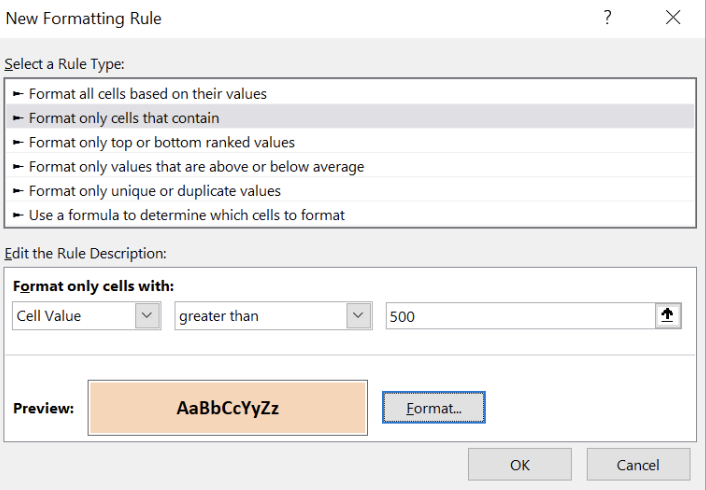706x490 pixels.
Task: Select 'Format only values that are above or below average'
Action: (350, 167)
